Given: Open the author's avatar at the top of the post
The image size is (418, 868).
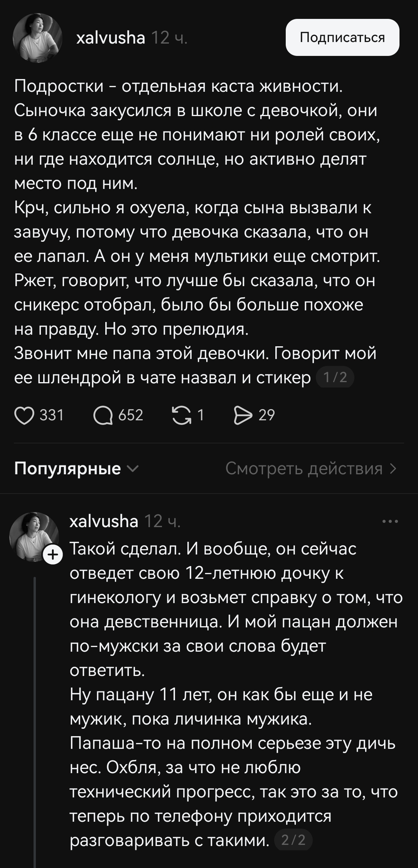Looking at the screenshot, I should coord(37,38).
